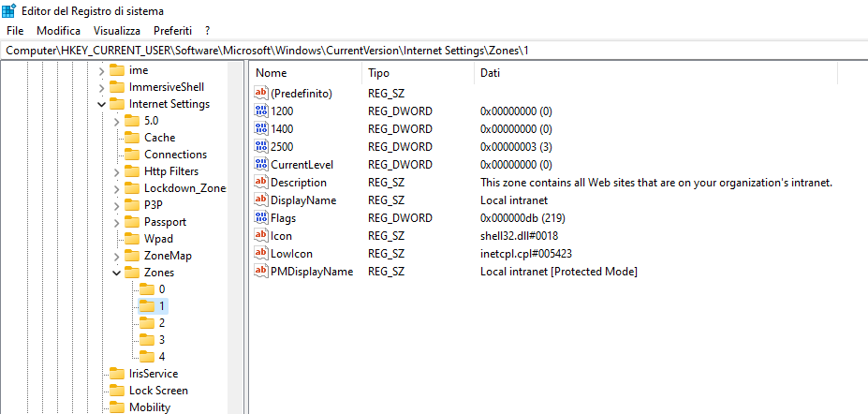Screen dimensions: 868x414
Task: Click the Editor del Registro app icon
Action: pyautogui.click(x=8, y=10)
